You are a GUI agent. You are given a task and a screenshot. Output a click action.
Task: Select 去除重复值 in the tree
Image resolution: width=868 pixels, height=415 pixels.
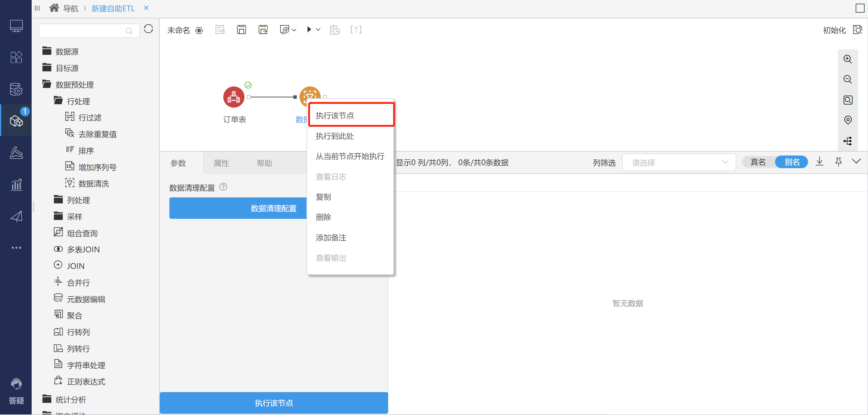tap(91, 134)
